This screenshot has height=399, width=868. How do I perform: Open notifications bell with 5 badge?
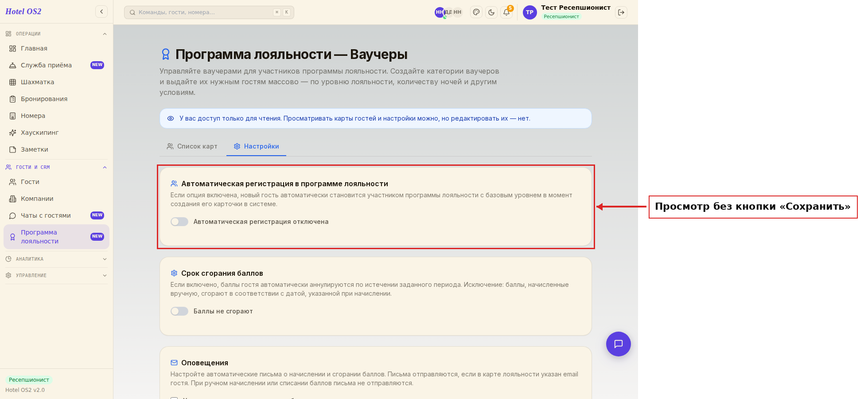tap(506, 12)
